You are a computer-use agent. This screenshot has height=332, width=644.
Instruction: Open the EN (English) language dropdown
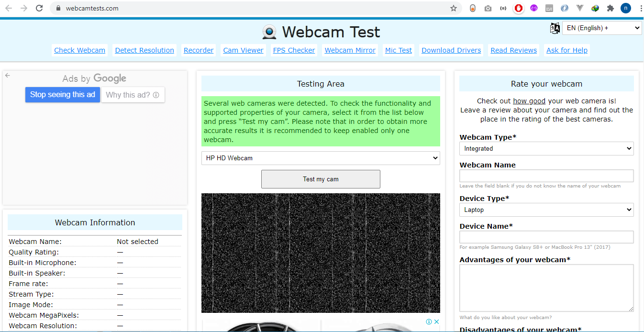click(601, 28)
